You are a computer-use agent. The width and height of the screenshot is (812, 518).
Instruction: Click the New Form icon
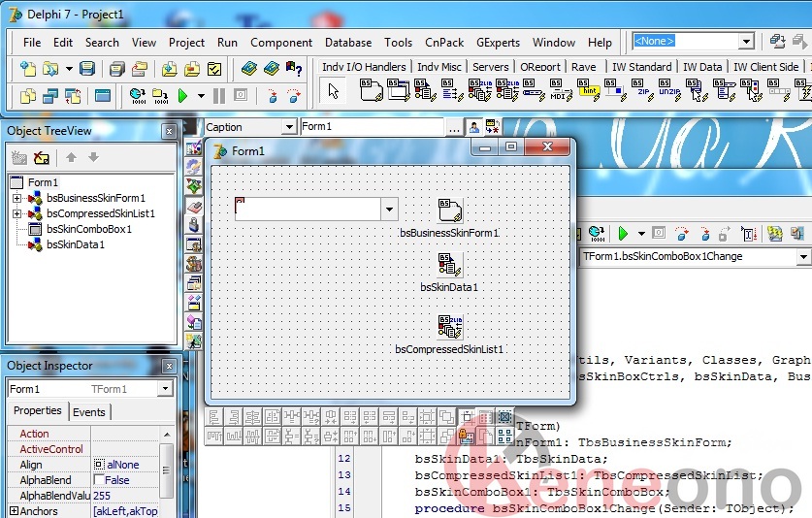(x=103, y=96)
